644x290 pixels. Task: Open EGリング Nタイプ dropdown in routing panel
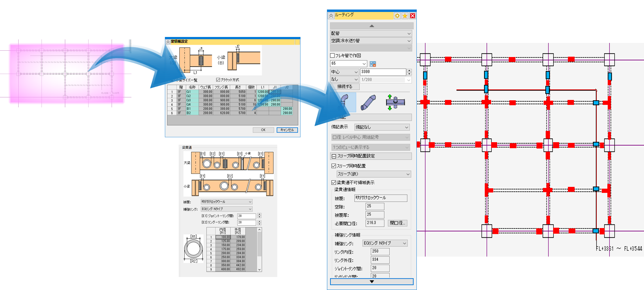coord(385,243)
